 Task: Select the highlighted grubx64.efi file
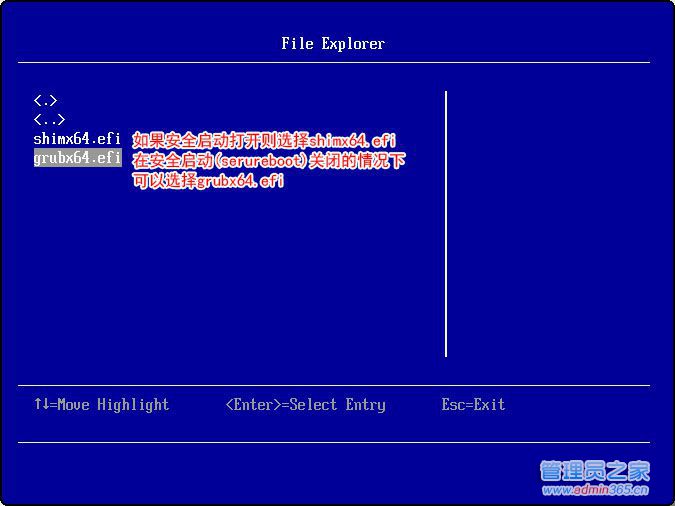(x=77, y=158)
